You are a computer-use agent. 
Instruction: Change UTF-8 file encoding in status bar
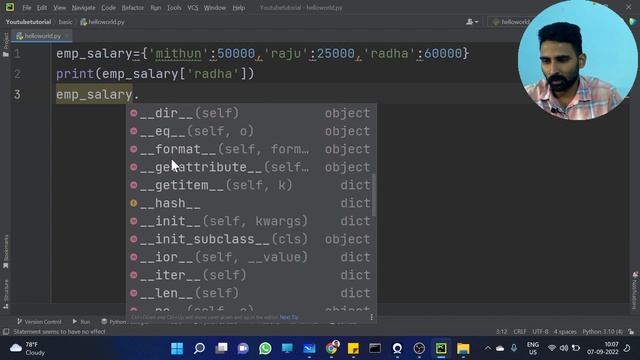(x=540, y=332)
